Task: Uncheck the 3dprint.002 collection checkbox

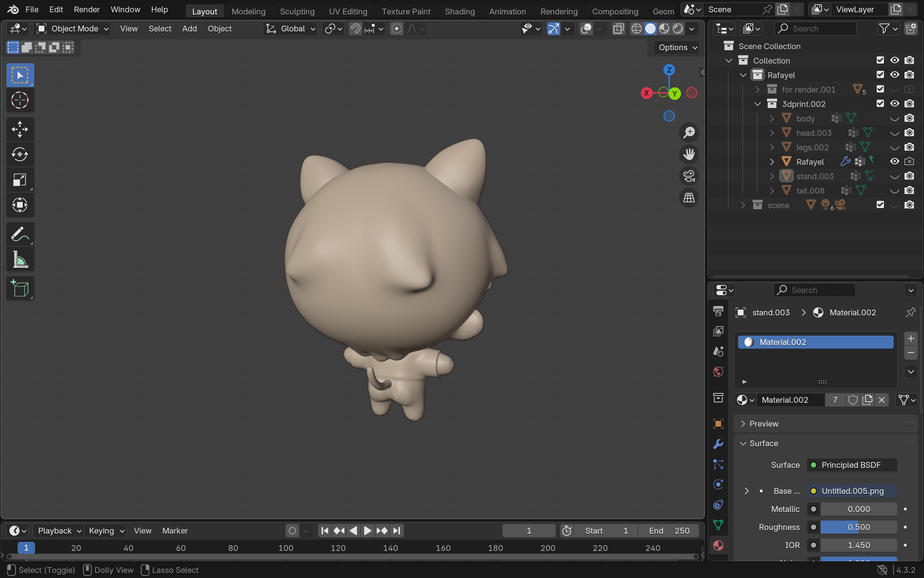Action: coord(880,104)
